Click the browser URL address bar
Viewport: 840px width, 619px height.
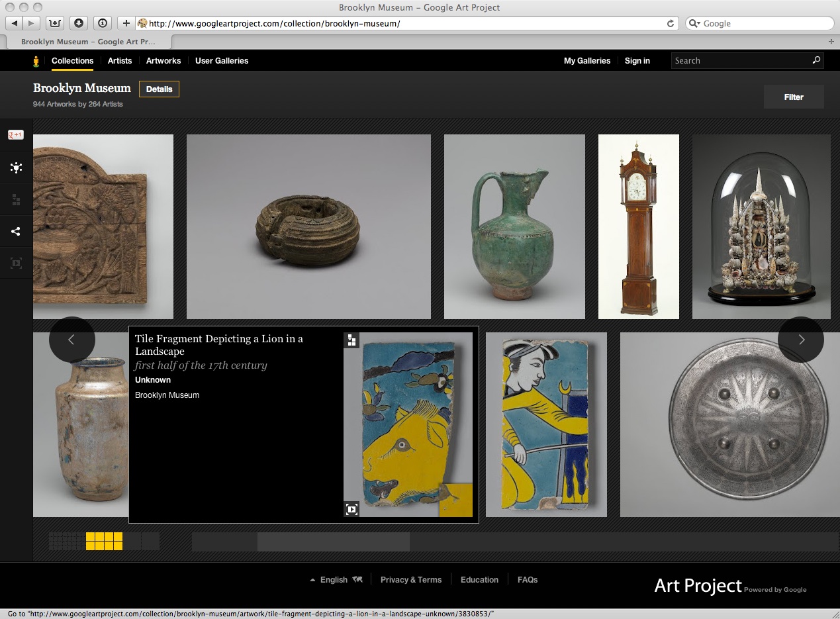coord(406,23)
